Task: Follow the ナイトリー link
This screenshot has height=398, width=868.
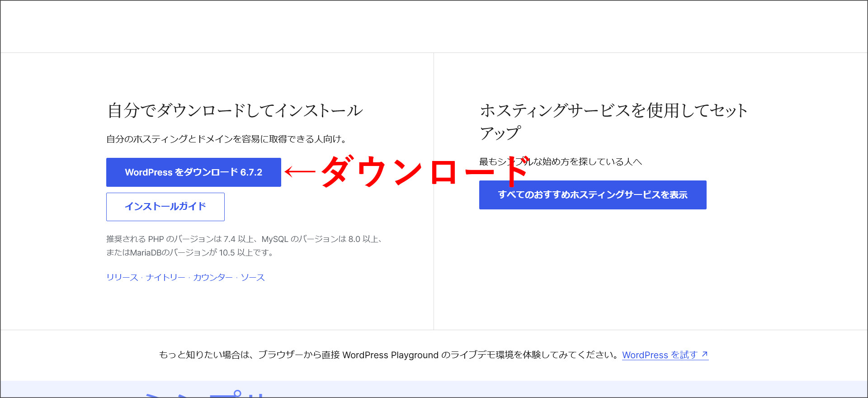Action: (165, 277)
